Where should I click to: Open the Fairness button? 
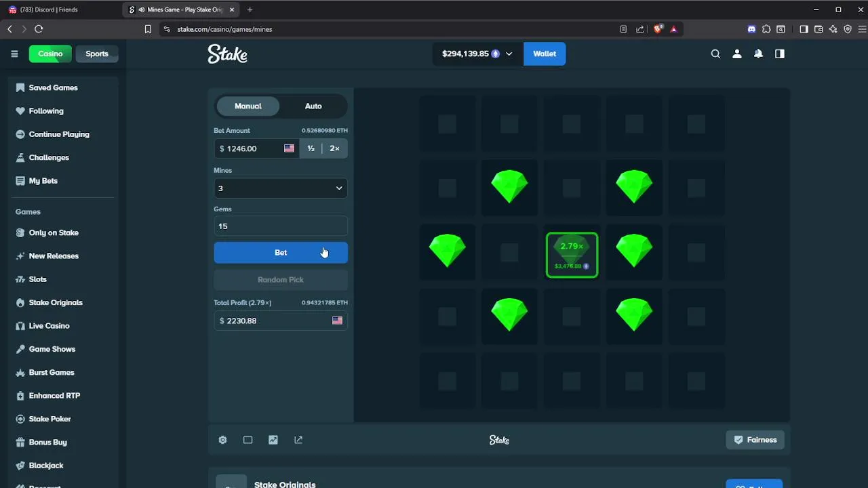(x=755, y=440)
